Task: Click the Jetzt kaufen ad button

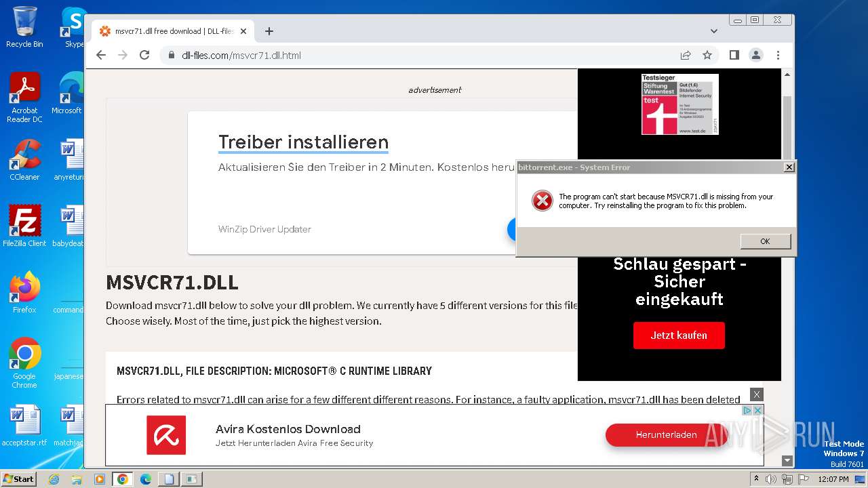Action: click(679, 335)
